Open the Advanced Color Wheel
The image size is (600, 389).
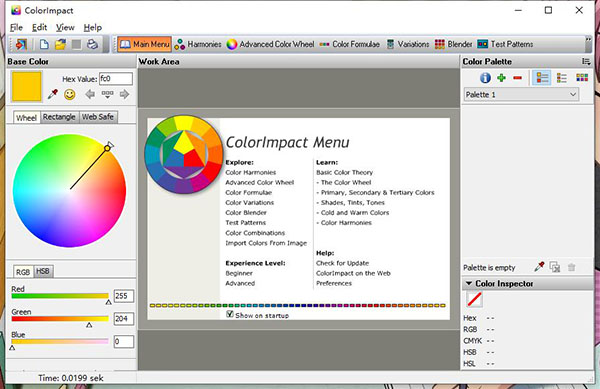point(271,44)
